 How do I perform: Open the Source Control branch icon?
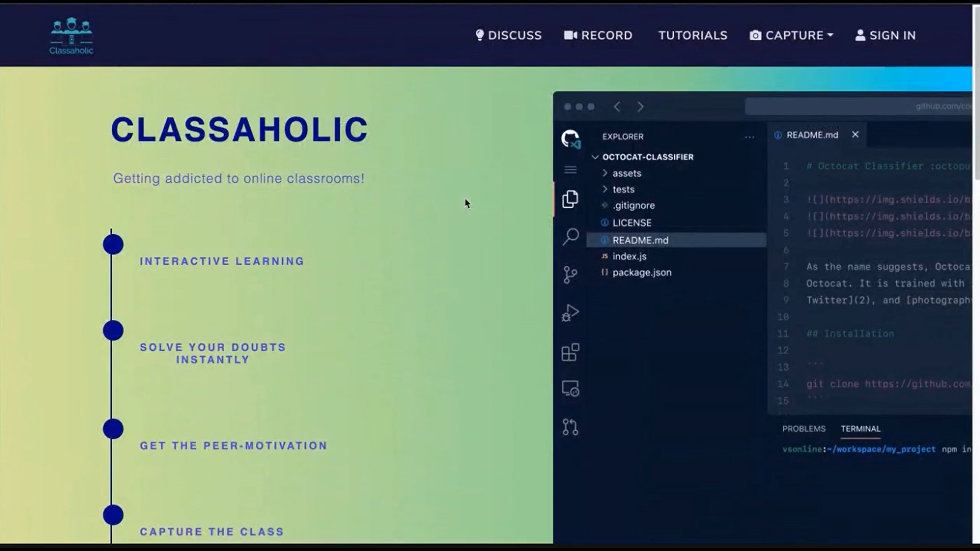point(570,274)
